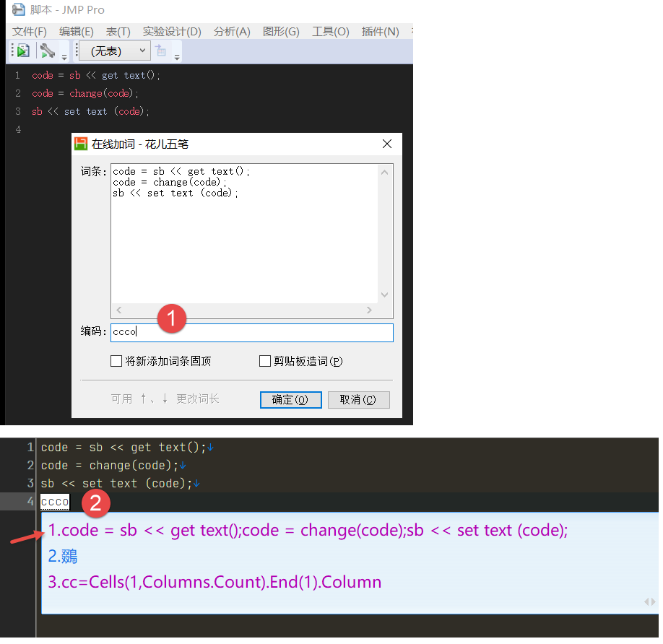Screen dimensions: 663x644
Task: Click the Run Script toolbar icon
Action: (x=23, y=51)
